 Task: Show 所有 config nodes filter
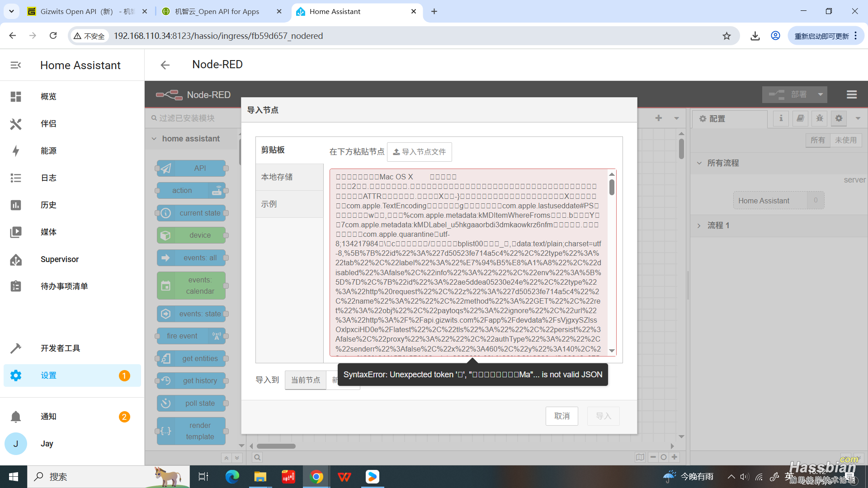[x=817, y=140]
